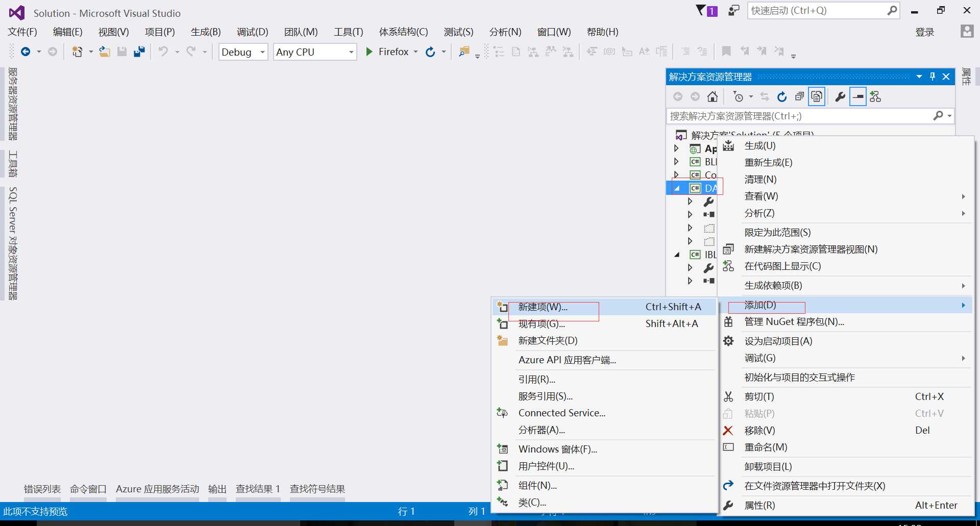
Task: Select Connected Service... in Add submenu
Action: pos(605,413)
